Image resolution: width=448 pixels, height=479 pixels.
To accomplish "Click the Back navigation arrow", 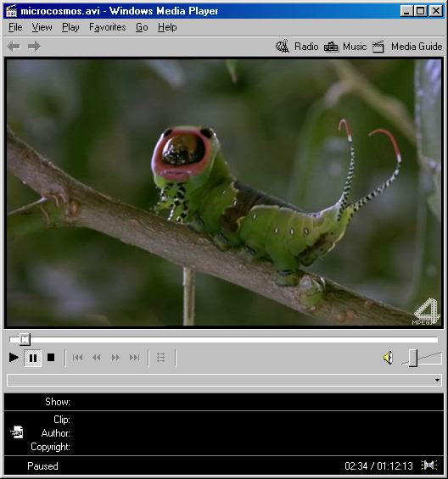I will (x=14, y=47).
